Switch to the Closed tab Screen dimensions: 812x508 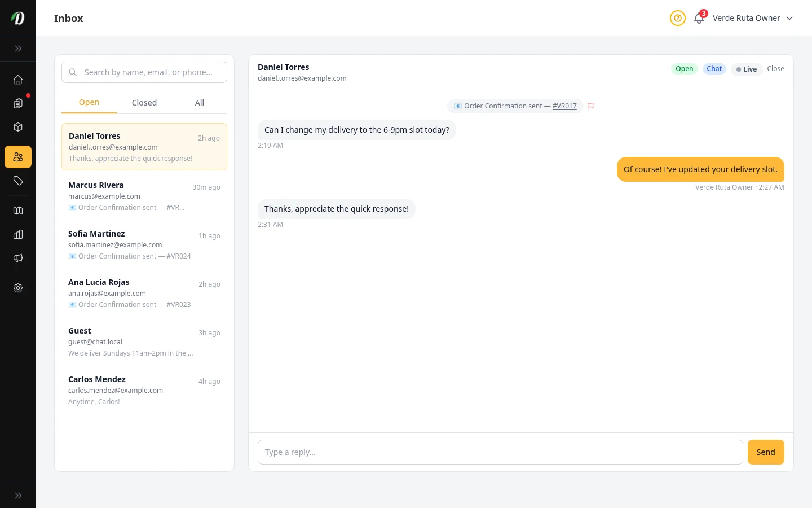pos(144,103)
